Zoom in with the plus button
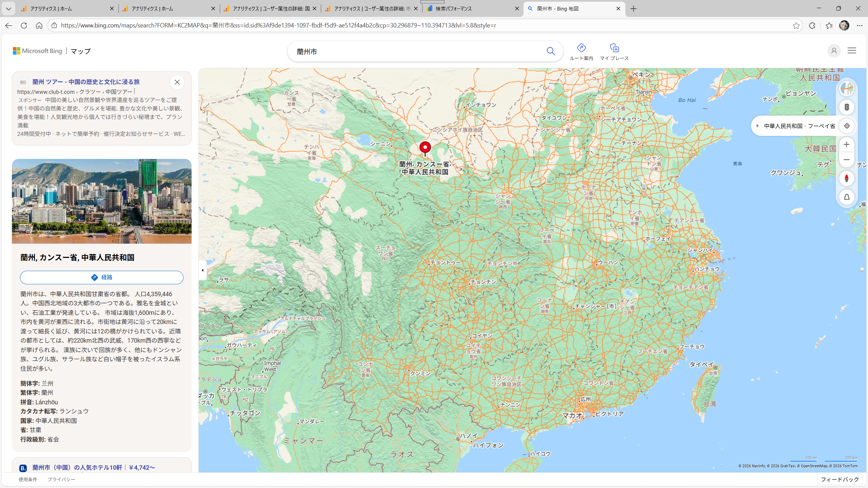 [847, 145]
